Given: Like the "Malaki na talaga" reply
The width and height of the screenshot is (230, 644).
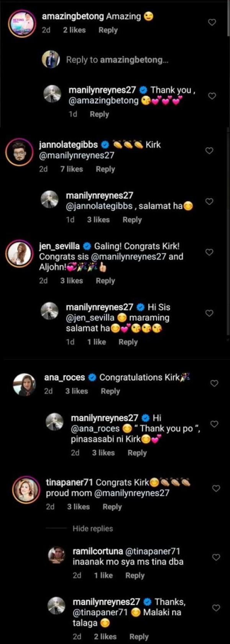Looking at the screenshot, I should [216, 608].
